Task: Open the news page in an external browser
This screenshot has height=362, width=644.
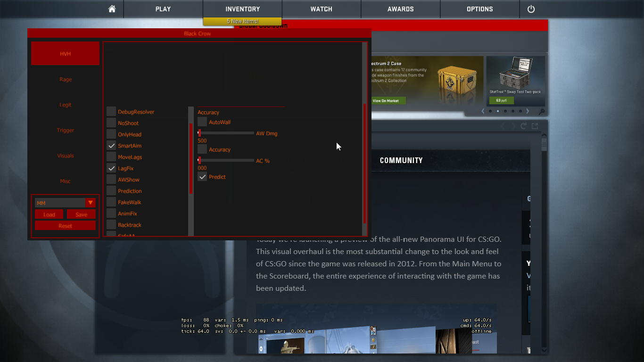Action: click(535, 126)
